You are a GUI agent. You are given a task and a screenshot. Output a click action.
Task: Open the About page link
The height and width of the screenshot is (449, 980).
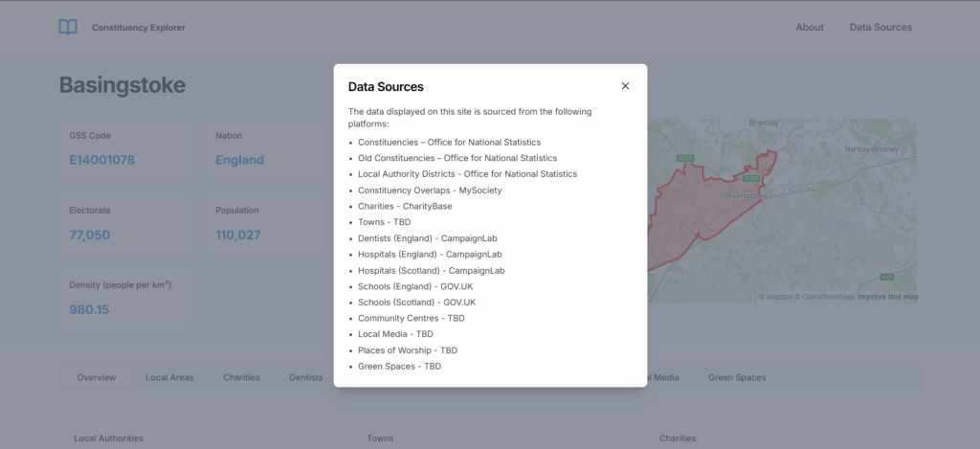point(810,28)
